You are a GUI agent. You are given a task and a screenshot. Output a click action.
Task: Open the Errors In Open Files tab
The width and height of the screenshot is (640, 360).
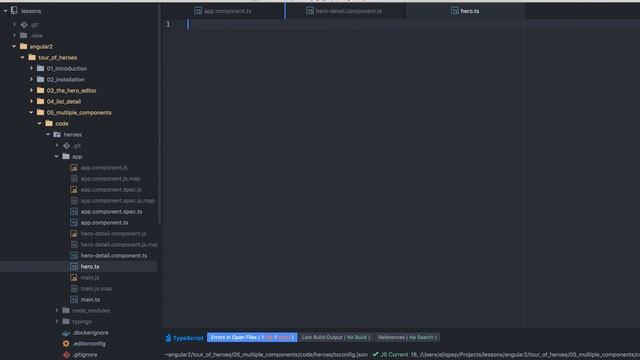coord(252,338)
